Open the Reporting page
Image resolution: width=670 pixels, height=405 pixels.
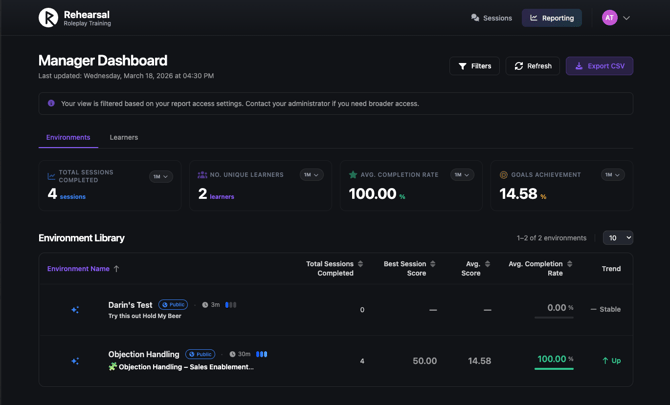tap(552, 18)
